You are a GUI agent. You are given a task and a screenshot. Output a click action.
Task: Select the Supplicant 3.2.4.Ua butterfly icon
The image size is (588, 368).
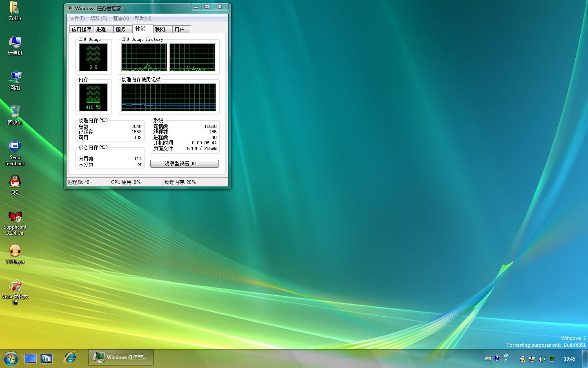[x=15, y=223]
